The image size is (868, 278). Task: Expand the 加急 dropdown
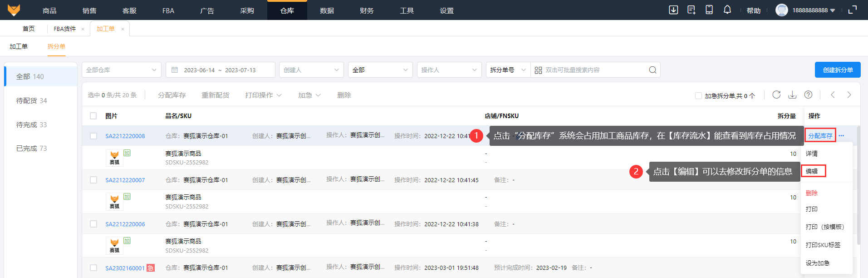click(309, 95)
